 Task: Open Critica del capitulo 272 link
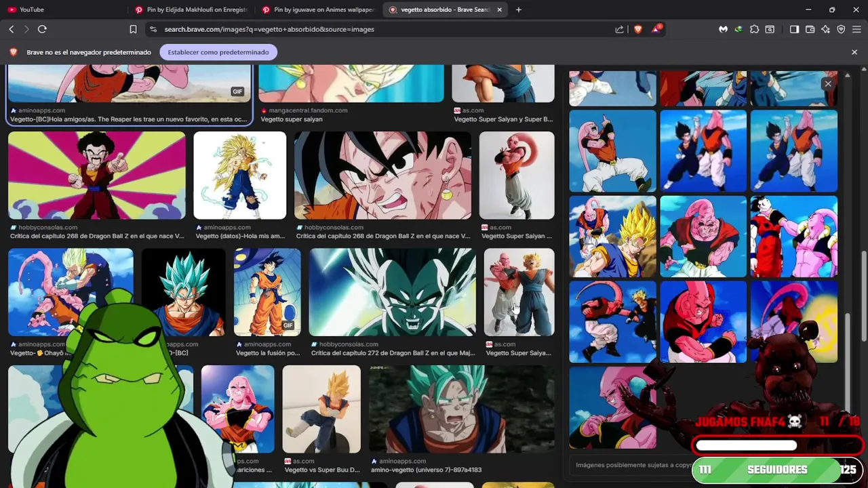point(393,353)
